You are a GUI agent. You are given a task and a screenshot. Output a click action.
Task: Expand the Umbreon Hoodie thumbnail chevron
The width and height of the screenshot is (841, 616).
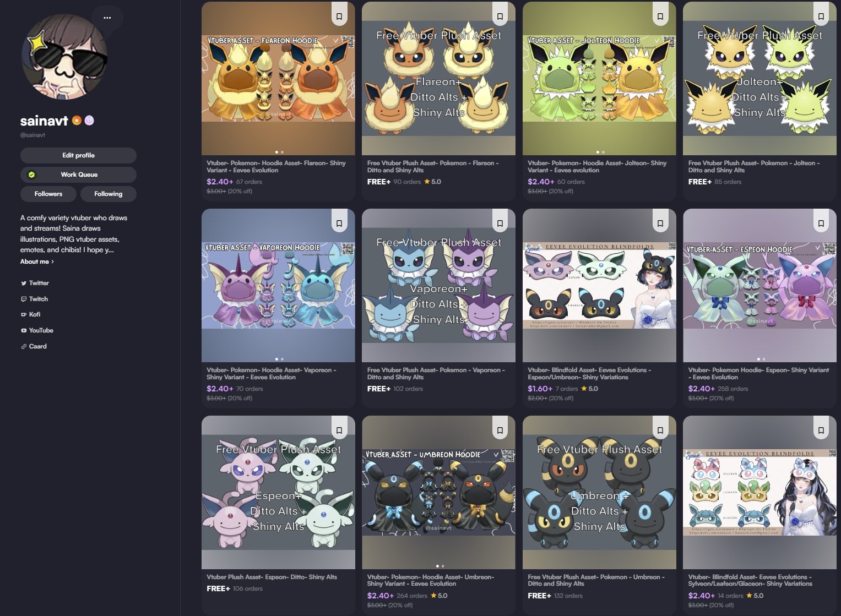496,454
